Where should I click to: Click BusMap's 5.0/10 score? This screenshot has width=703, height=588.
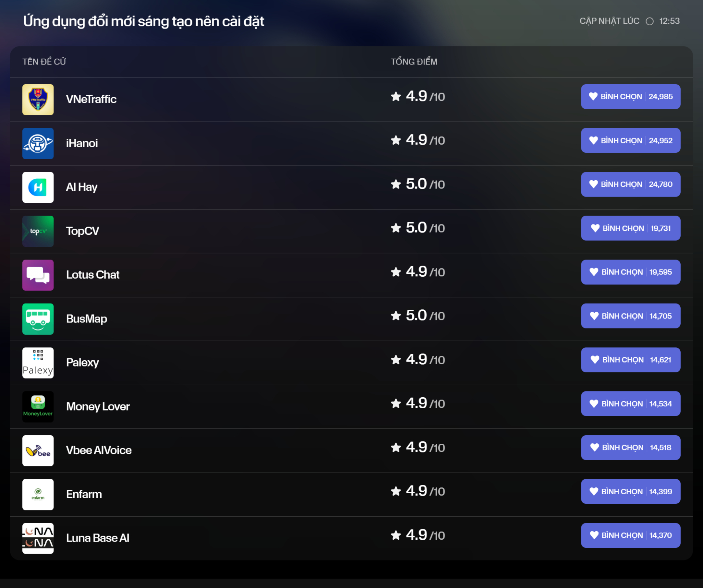point(418,316)
